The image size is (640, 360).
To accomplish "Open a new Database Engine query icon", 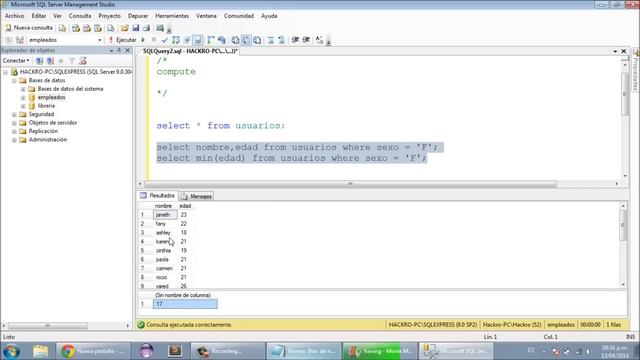I will tap(62, 28).
